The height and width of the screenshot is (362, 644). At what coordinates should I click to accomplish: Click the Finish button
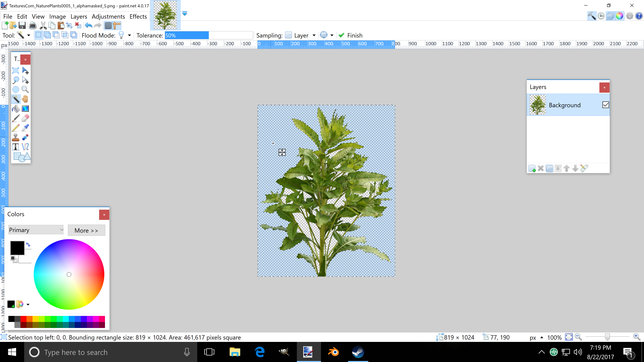tap(351, 35)
